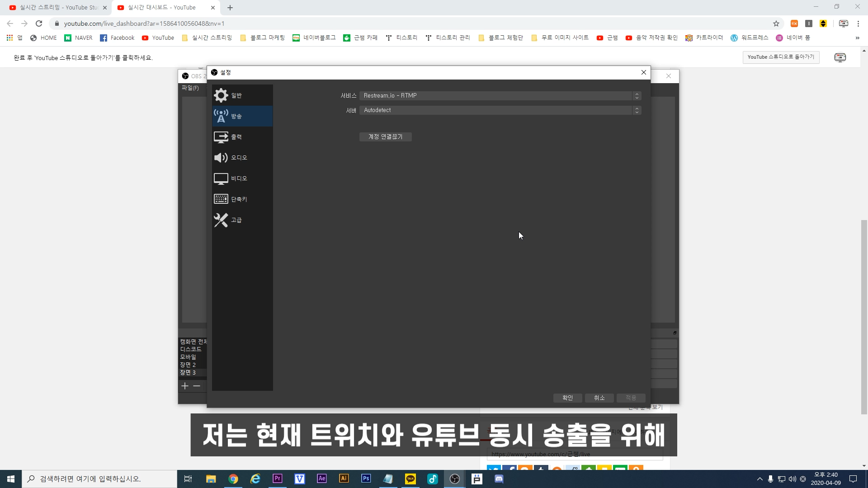Confirm settings with the 확인 button
This screenshot has height=488, width=868.
[x=567, y=398]
